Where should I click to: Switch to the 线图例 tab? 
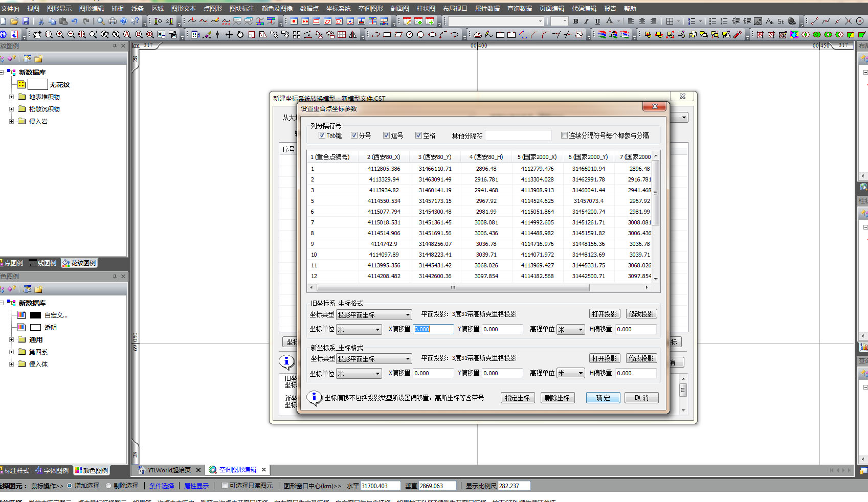pos(43,263)
